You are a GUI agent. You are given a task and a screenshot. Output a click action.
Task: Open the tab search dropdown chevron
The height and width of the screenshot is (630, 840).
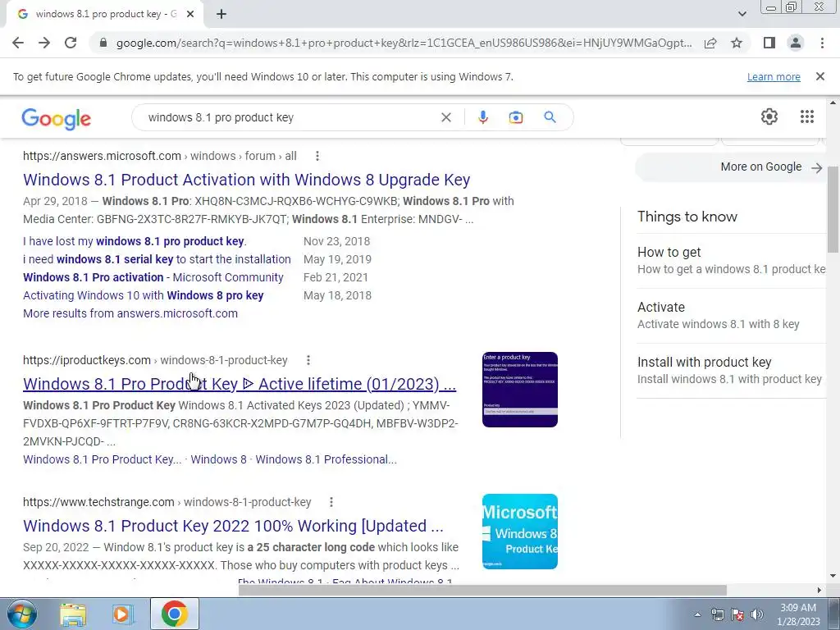tap(742, 14)
